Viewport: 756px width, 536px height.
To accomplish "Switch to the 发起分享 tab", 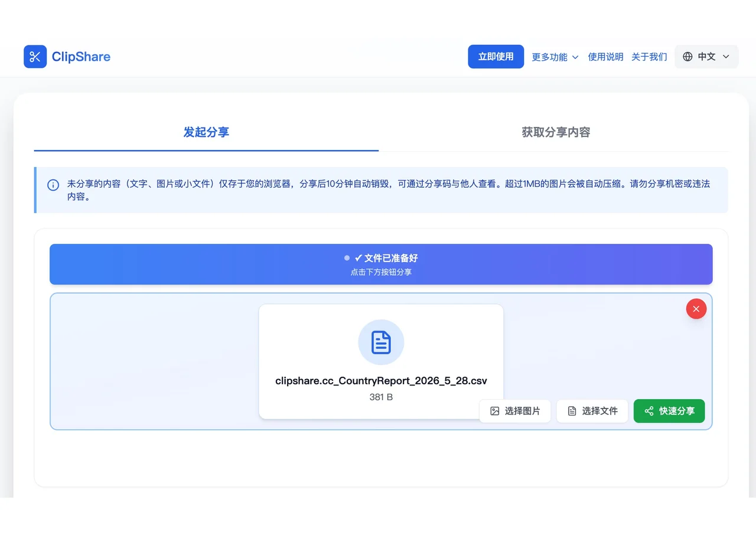I will pyautogui.click(x=206, y=132).
